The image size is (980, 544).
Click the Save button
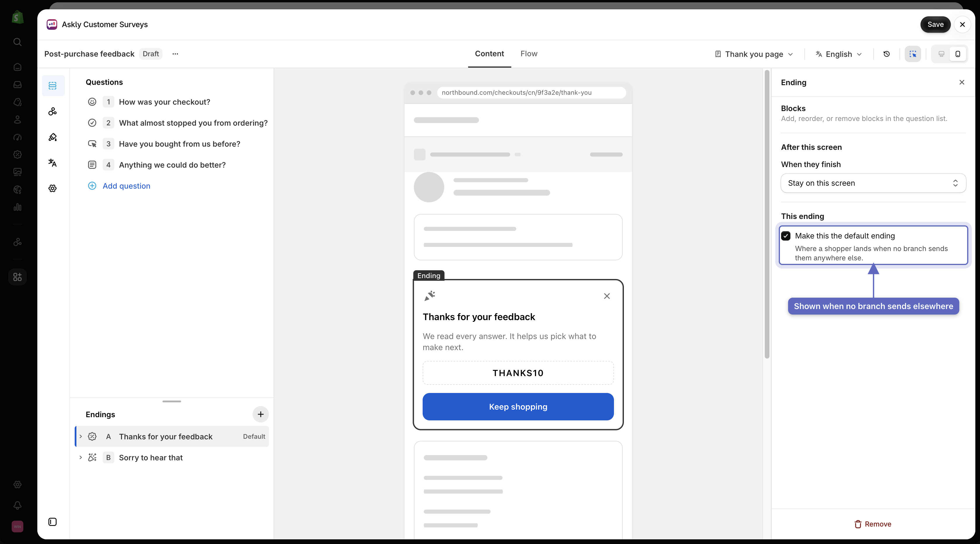pyautogui.click(x=935, y=24)
